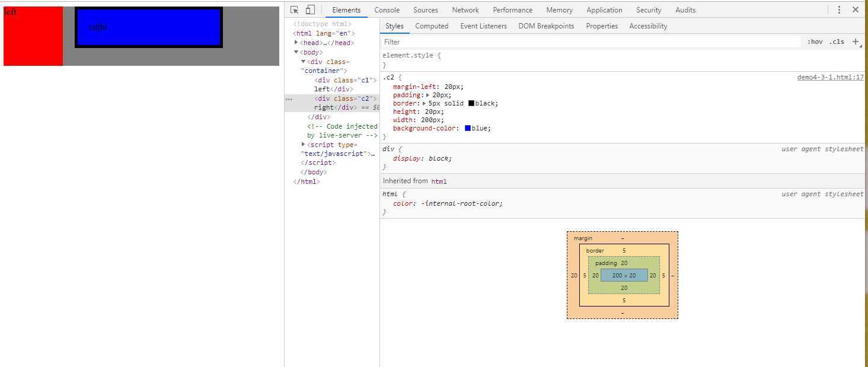Open the demo4-3-1.html:17 source link
868x367 pixels.
830,78
